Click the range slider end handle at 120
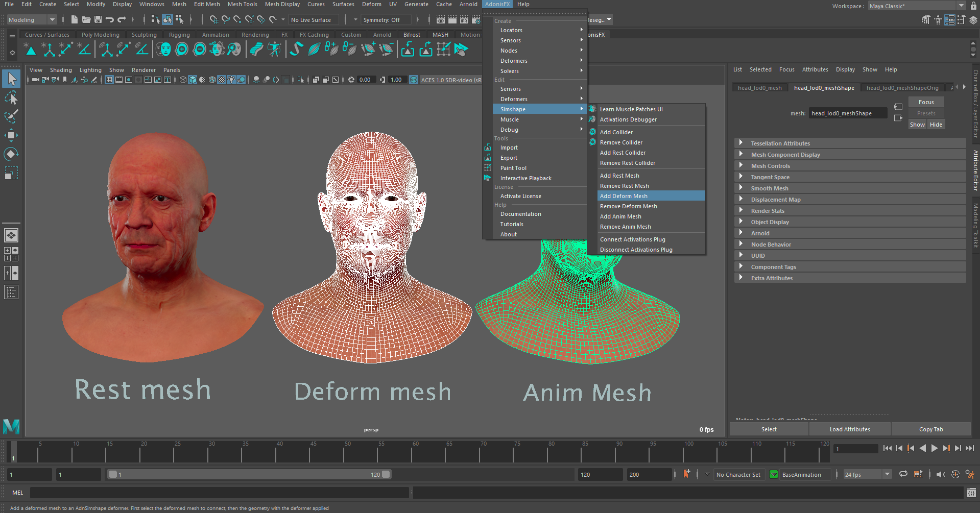The image size is (980, 513). pyautogui.click(x=387, y=474)
